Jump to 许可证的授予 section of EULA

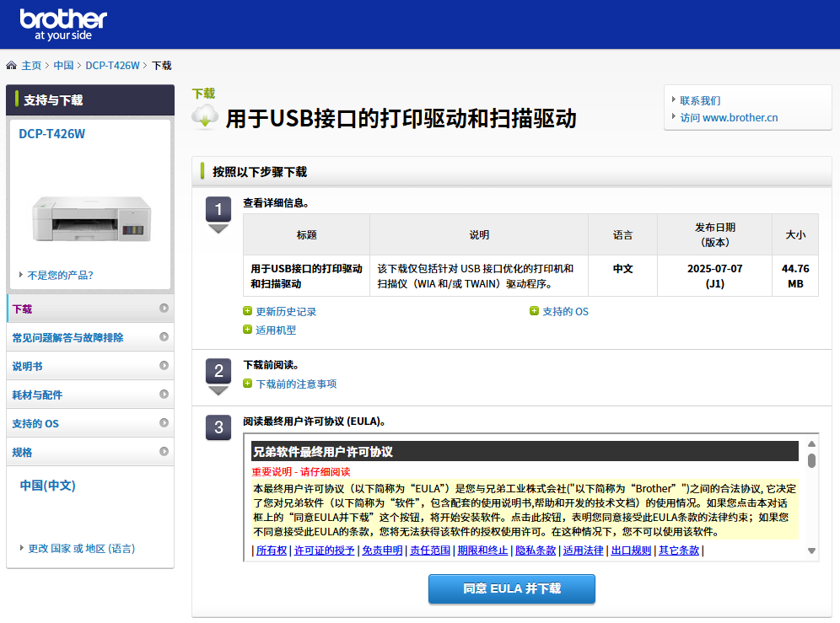324,550
